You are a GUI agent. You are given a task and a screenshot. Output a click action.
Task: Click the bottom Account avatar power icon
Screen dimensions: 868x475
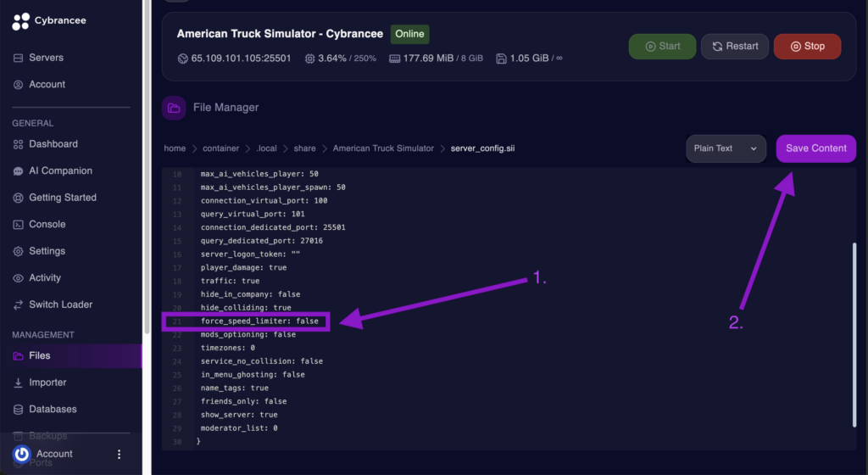click(21, 454)
